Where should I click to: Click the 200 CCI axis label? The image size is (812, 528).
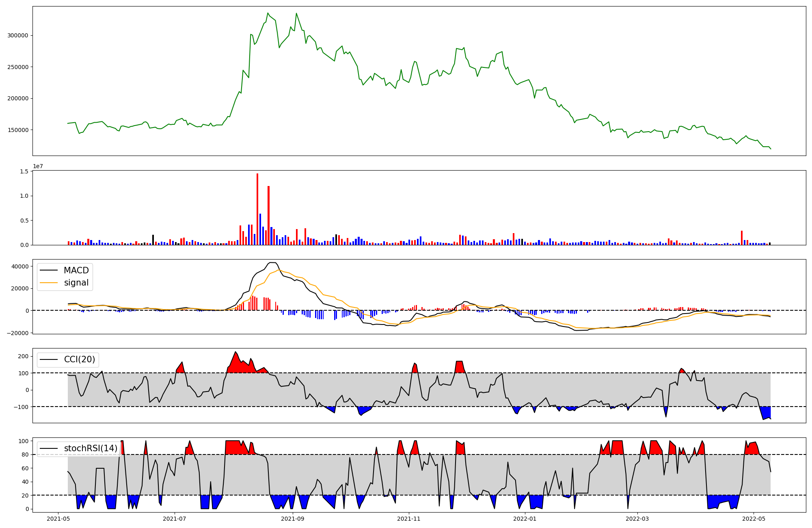[x=24, y=356]
